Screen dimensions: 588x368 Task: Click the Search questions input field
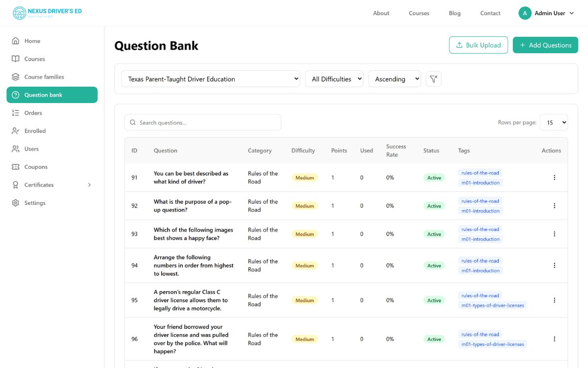203,123
